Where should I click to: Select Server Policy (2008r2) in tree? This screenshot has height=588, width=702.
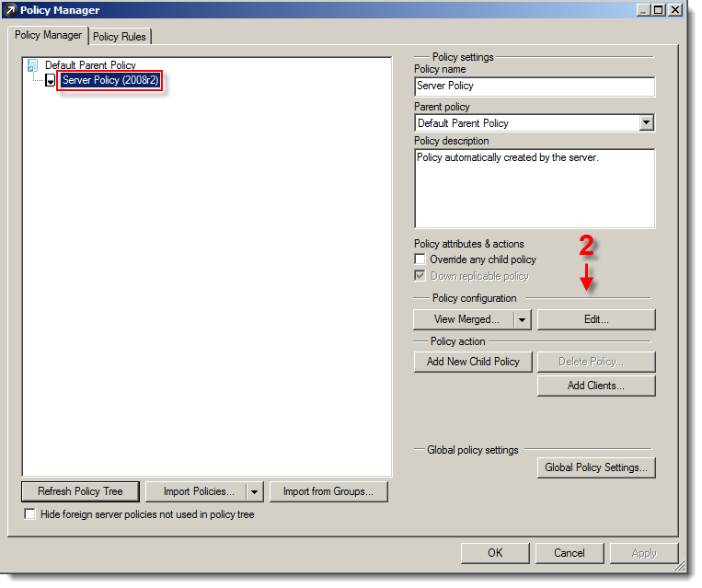(110, 80)
